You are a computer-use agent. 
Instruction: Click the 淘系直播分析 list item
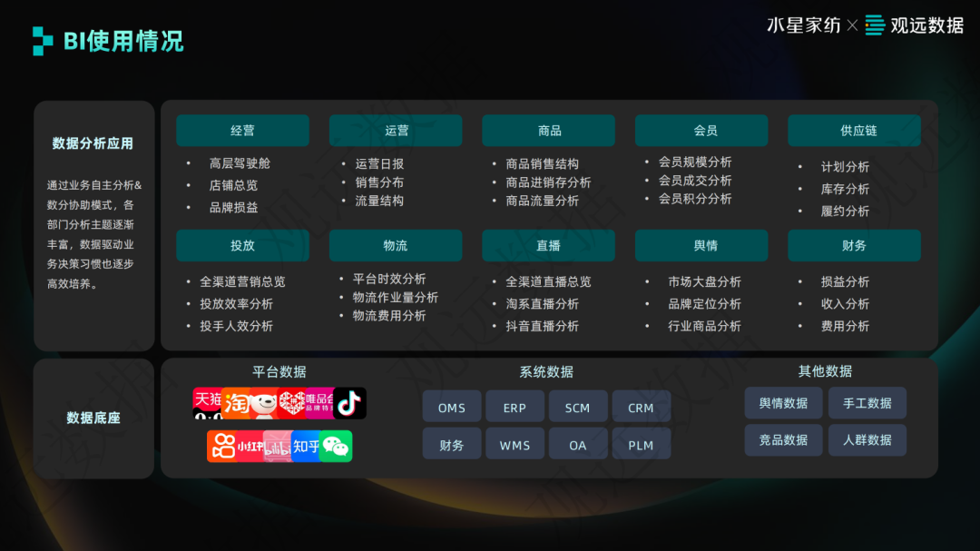point(542,304)
